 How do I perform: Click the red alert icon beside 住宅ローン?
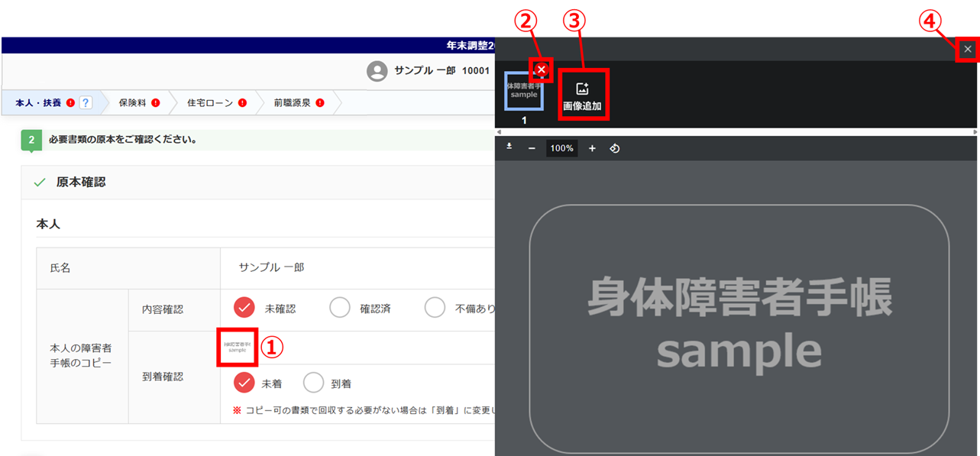(x=242, y=103)
